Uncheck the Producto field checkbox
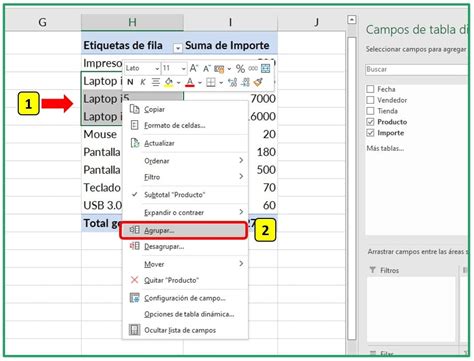This screenshot has height=361, width=474. 370,122
